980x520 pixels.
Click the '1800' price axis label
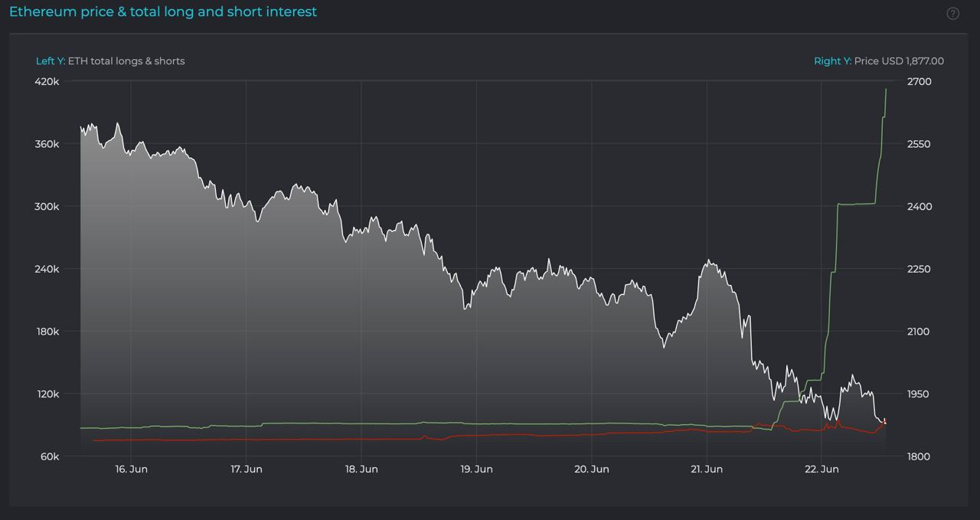click(919, 456)
